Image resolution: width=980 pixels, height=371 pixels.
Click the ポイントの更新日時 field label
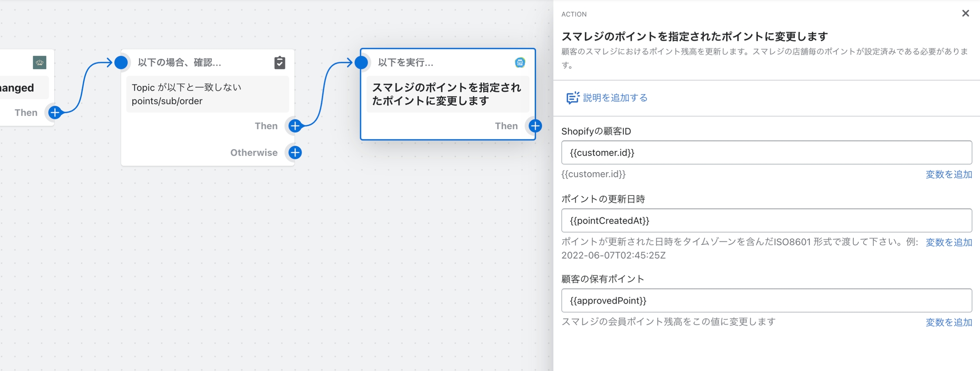pos(603,199)
